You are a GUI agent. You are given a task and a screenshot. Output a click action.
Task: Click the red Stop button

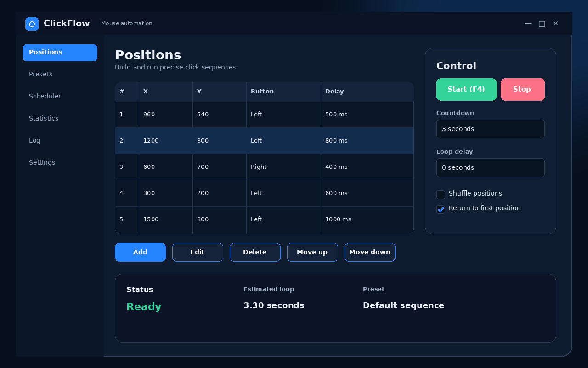tap(522, 89)
